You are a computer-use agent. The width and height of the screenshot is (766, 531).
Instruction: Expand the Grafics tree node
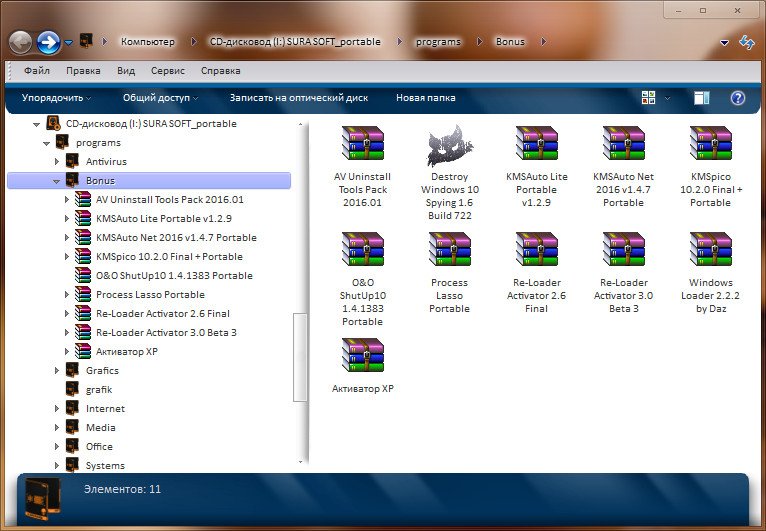57,370
